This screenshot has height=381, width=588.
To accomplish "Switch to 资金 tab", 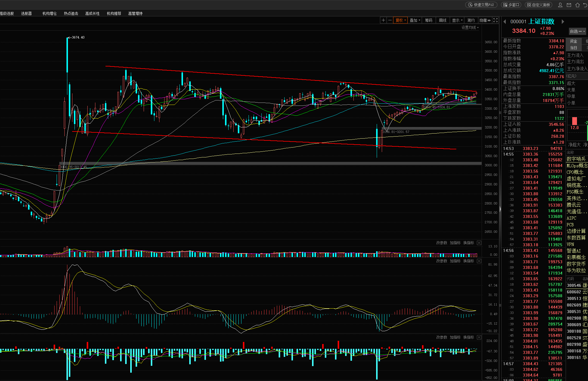I will pos(573,41).
